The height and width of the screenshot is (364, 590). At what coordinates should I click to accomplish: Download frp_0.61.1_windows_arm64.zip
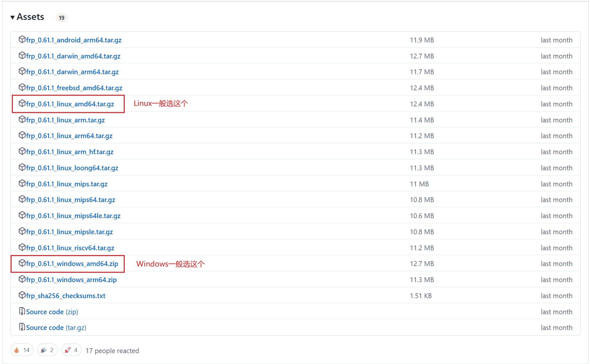[x=71, y=280]
